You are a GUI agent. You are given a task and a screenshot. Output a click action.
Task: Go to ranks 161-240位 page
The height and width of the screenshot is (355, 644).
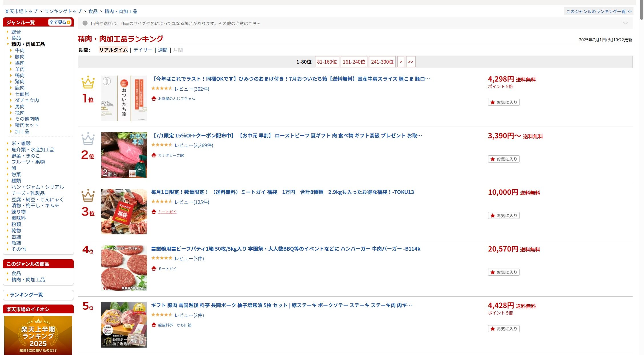coord(354,62)
